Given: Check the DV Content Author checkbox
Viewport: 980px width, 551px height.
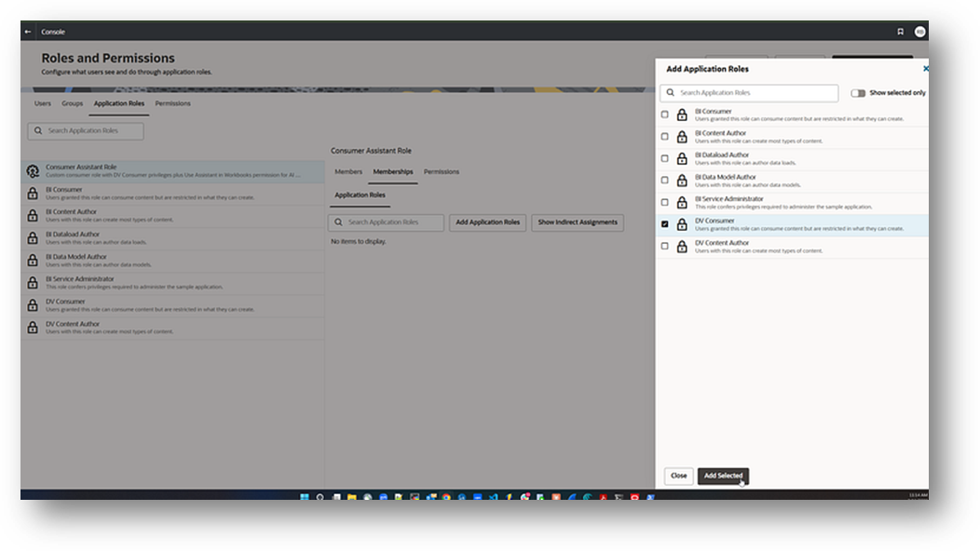Looking at the screenshot, I should tap(664, 246).
